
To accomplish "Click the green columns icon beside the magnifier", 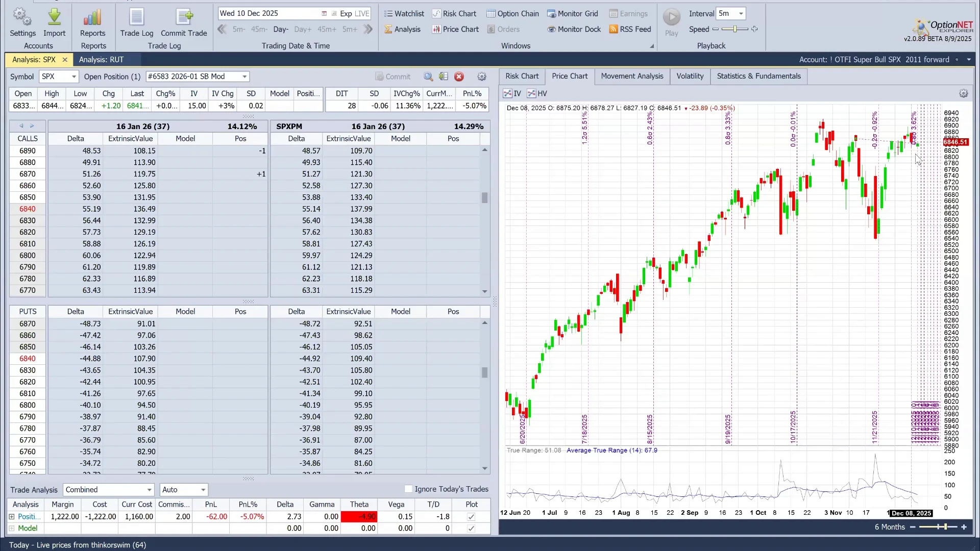I will click(443, 77).
